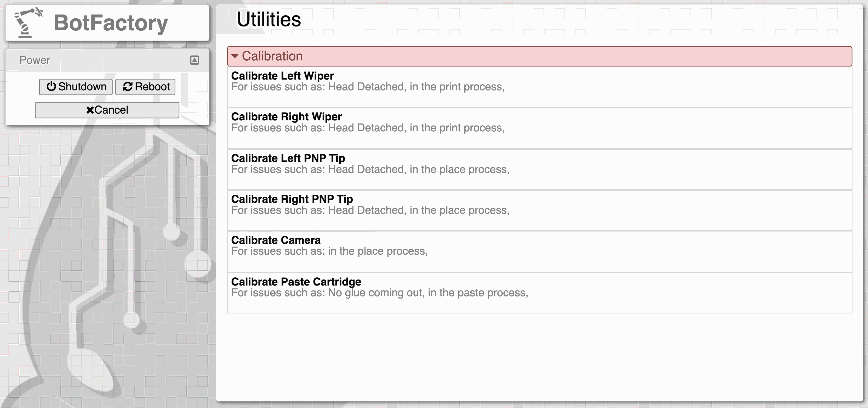Click the Utilities page heading
The width and height of the screenshot is (868, 408).
[x=269, y=19]
